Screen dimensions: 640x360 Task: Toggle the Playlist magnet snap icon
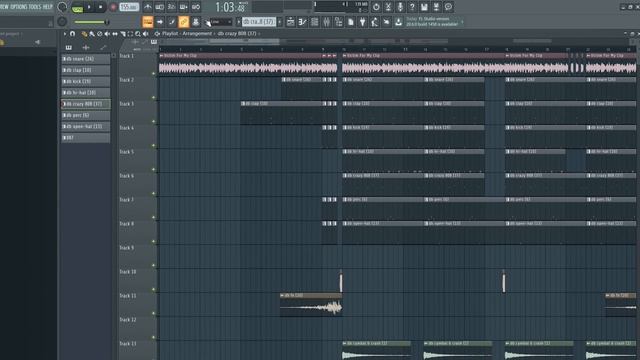[x=72, y=34]
